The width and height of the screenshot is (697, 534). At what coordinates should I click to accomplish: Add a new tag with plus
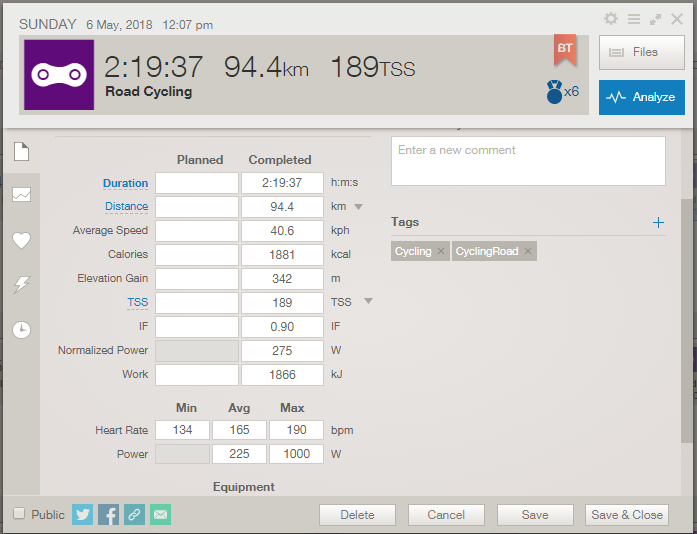coord(658,223)
